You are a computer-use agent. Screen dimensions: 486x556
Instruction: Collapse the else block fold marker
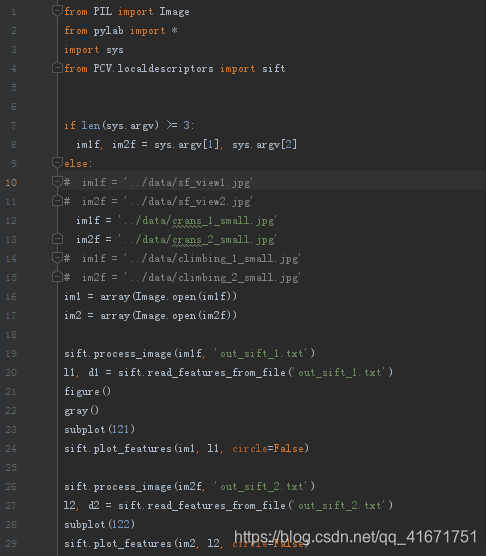[x=57, y=163]
